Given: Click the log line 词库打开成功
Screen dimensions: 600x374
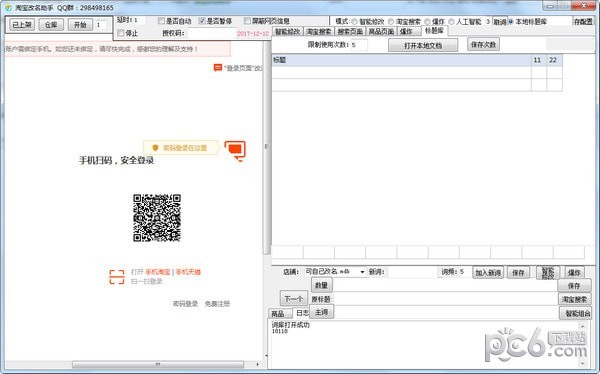Looking at the screenshot, I should click(290, 325).
